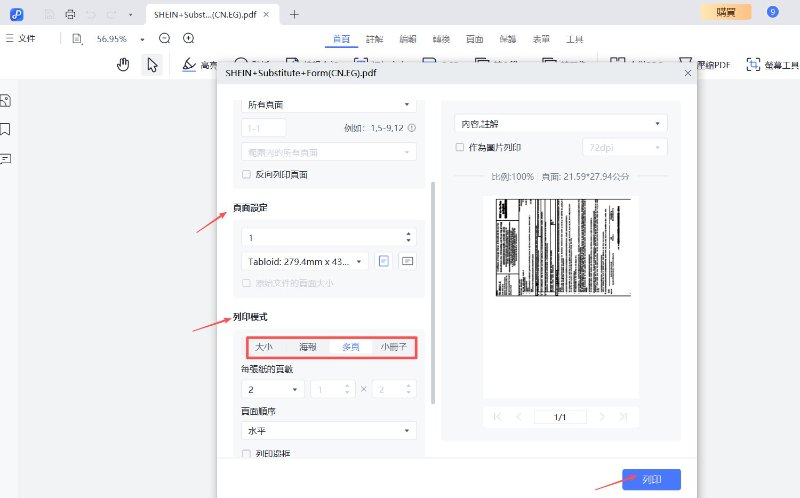Image resolution: width=800 pixels, height=498 pixels.
Task: Click the dialog vertical scrollbar
Action: pos(433,292)
